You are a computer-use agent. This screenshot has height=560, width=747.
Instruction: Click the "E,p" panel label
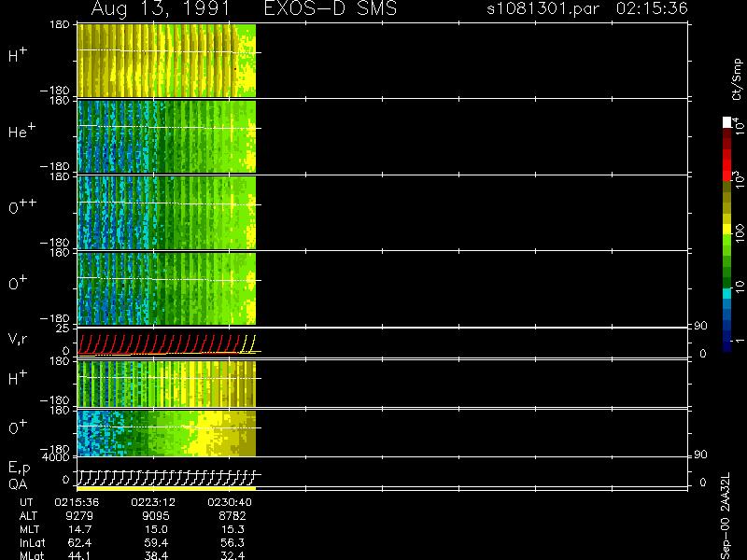tap(20, 469)
